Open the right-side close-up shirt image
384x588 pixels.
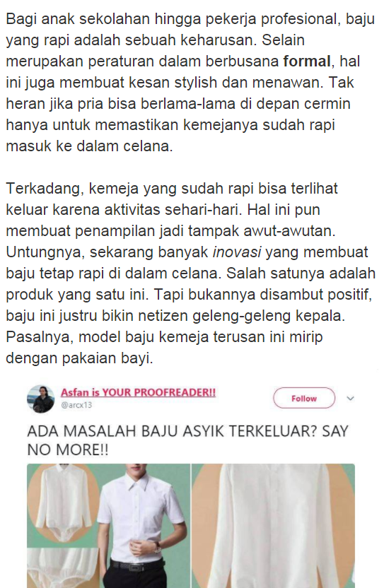click(x=274, y=526)
